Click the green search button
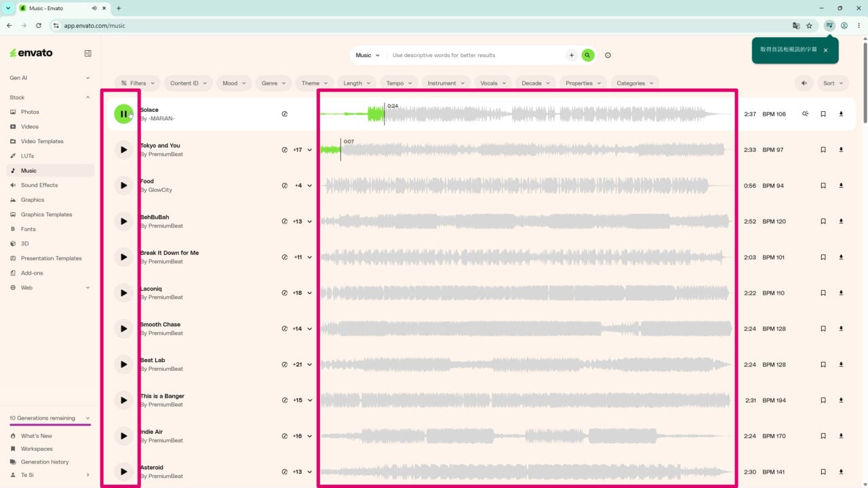The image size is (868, 488). (588, 56)
